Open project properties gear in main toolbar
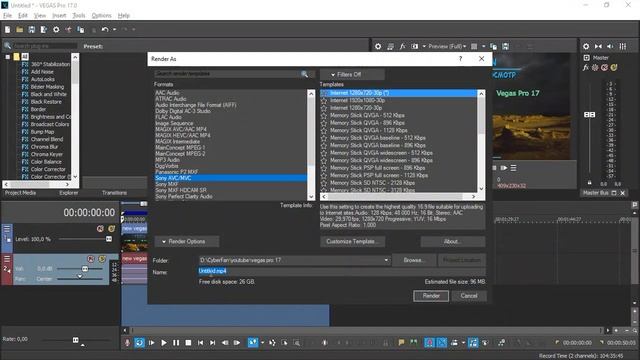Viewport: 640px width, 360px height. click(56, 29)
